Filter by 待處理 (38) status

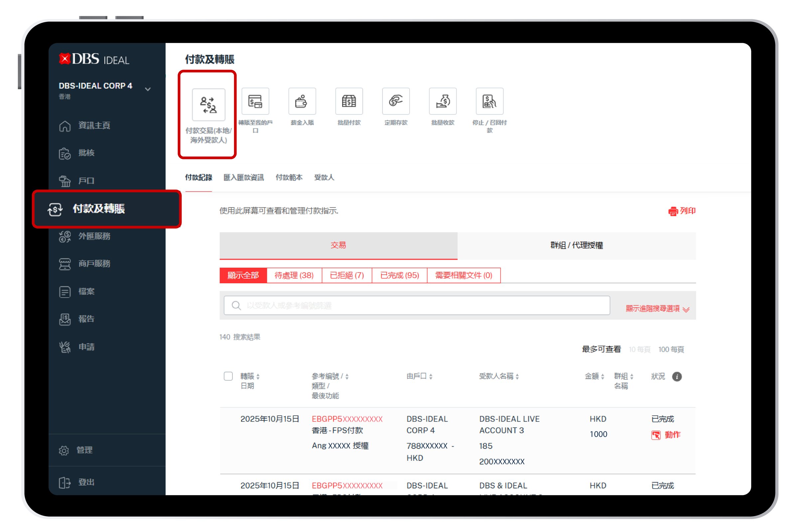coord(294,275)
